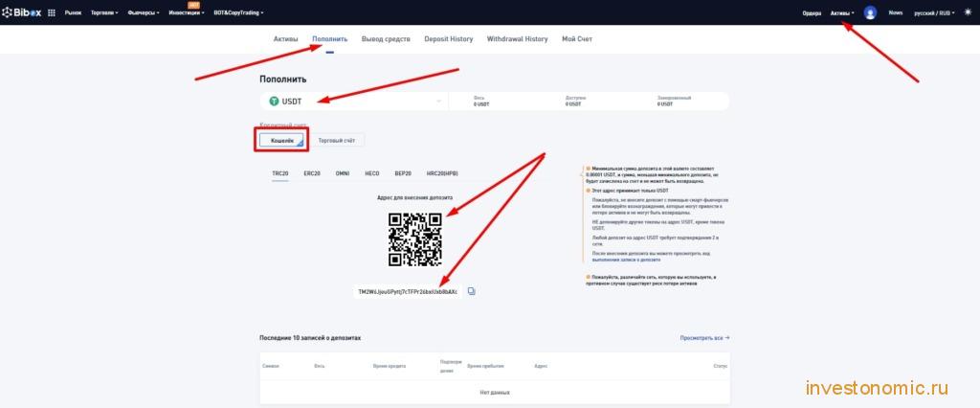Image resolution: width=980 pixels, height=408 pixels.
Task: Switch to the Пополнить tab
Action: point(330,39)
